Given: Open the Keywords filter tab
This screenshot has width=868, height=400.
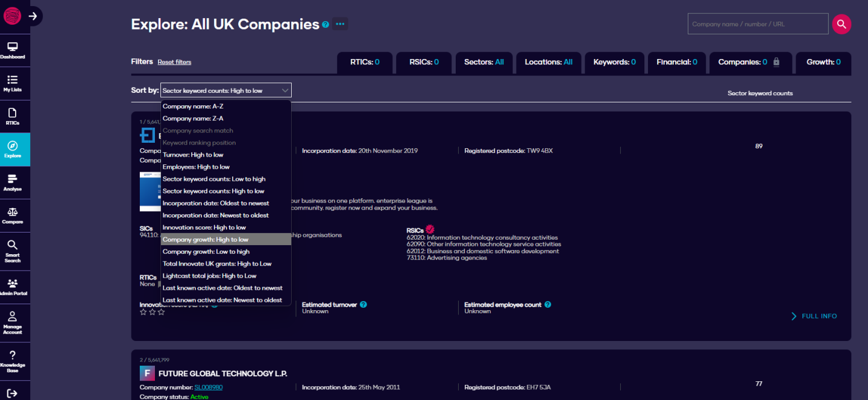Looking at the screenshot, I should pyautogui.click(x=614, y=63).
